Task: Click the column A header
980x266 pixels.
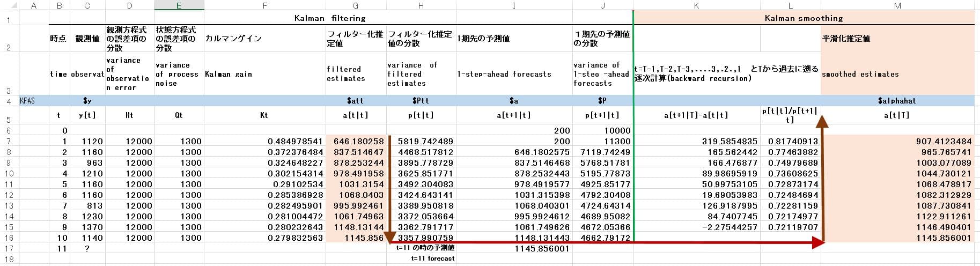Action: point(34,5)
